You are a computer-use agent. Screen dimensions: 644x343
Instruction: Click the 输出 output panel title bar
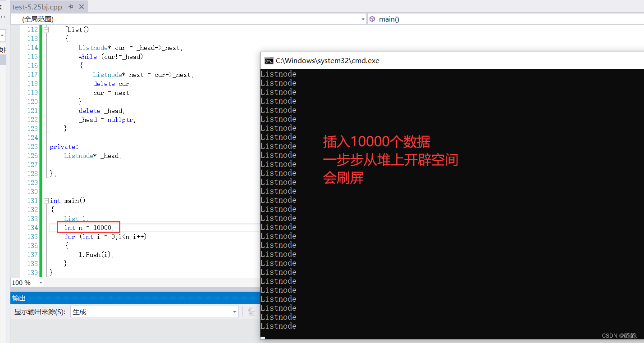135,298
